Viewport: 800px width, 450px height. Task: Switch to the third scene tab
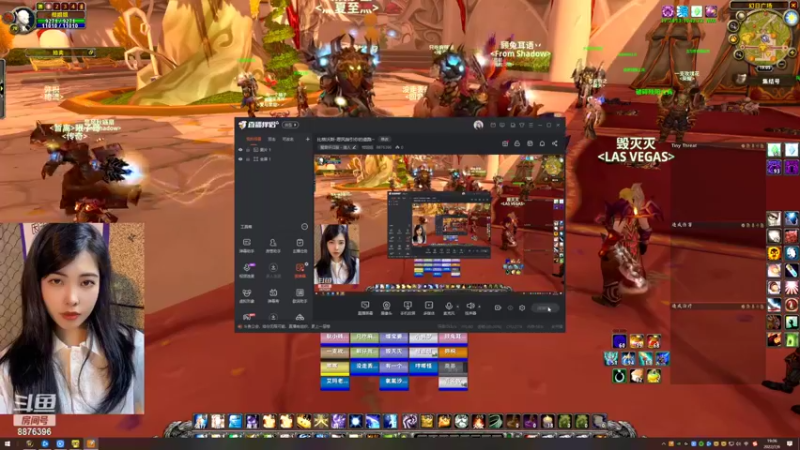[288, 139]
